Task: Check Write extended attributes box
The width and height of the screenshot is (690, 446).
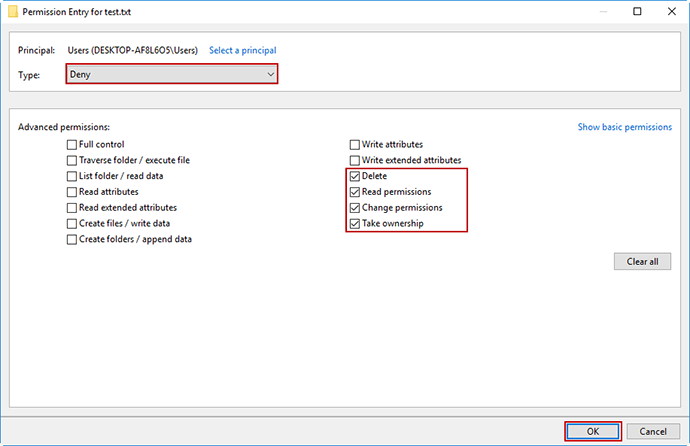Action: coord(355,161)
